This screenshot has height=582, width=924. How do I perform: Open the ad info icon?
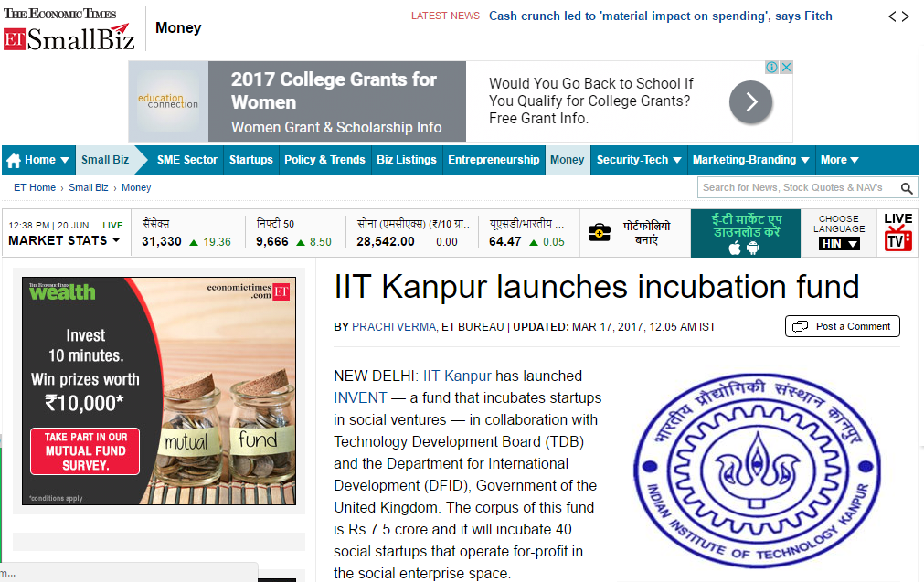(x=771, y=68)
